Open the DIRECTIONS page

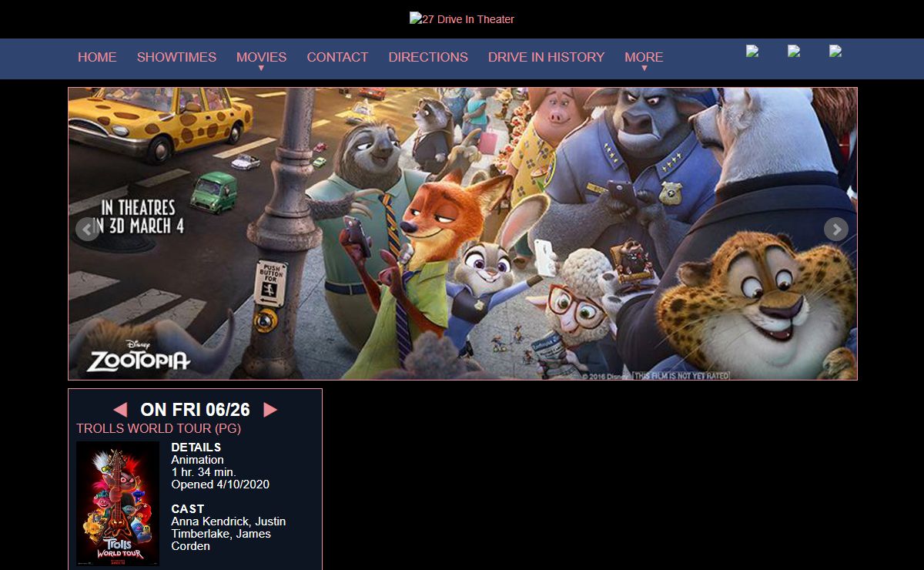(428, 57)
